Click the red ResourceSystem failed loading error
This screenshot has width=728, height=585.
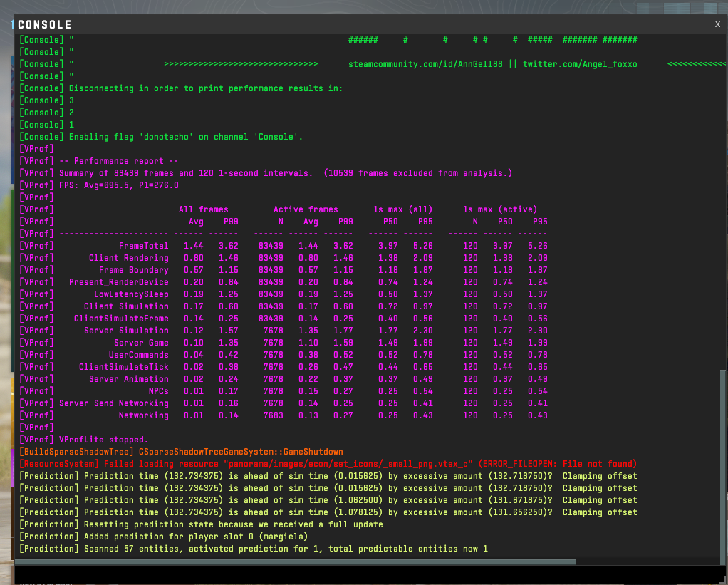(x=328, y=463)
